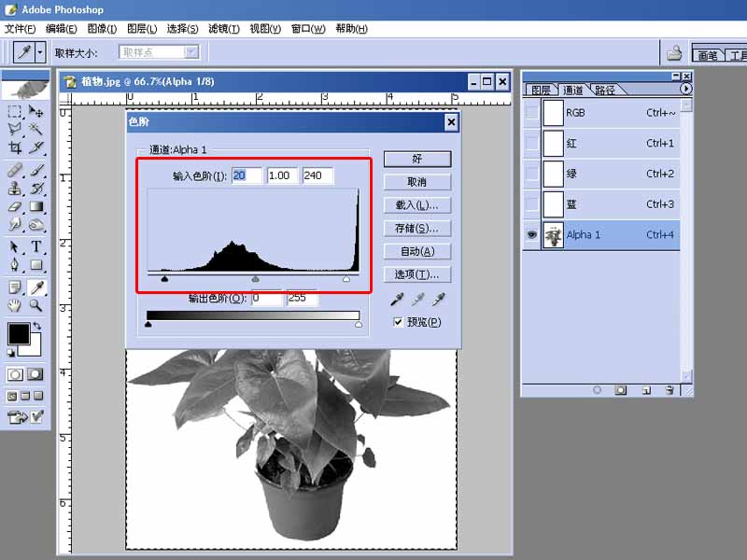The height and width of the screenshot is (560, 747).
Task: Choose the Hand tool
Action: click(15, 305)
